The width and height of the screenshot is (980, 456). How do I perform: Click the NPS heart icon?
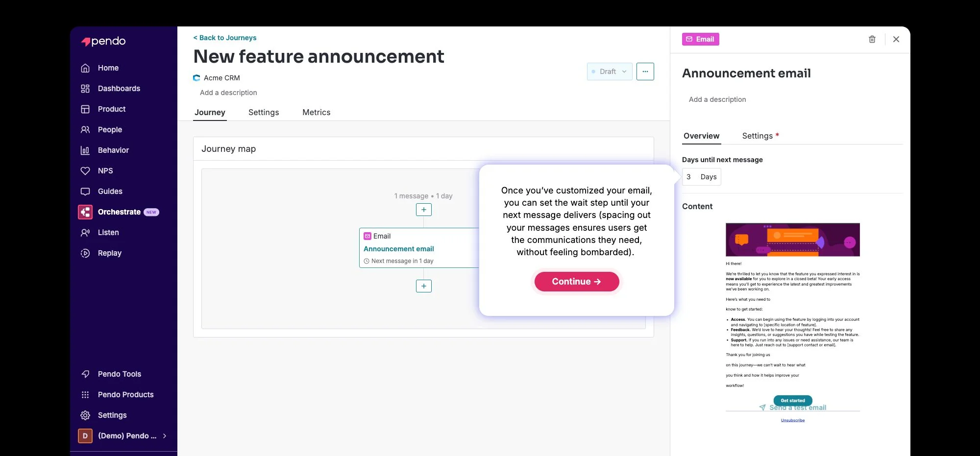pos(85,171)
